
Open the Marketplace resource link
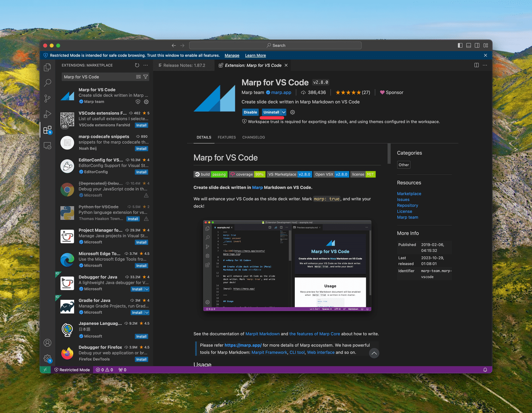click(409, 194)
